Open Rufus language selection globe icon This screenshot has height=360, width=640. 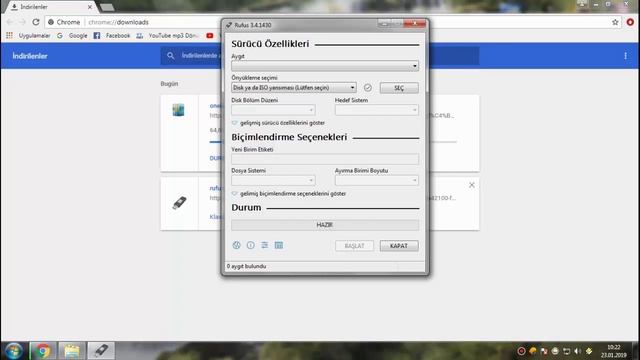[x=236, y=245]
